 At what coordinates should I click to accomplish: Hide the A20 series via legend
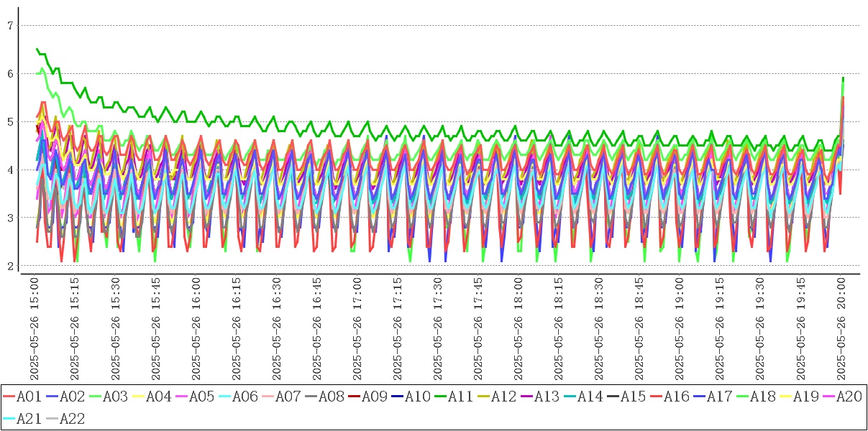pos(841,397)
